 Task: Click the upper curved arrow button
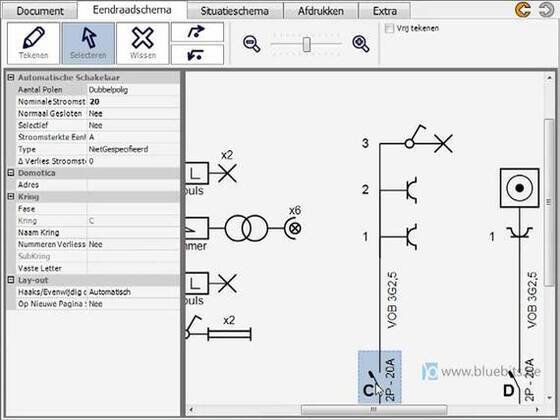197,32
